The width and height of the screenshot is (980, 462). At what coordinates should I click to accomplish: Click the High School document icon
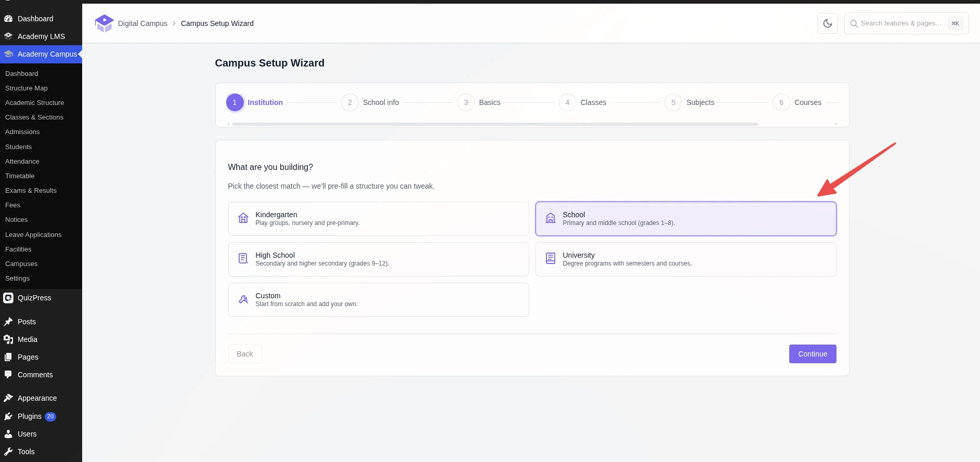[243, 259]
